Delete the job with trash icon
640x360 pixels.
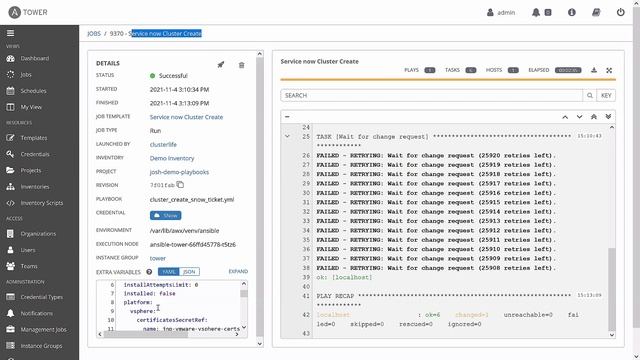pos(242,65)
